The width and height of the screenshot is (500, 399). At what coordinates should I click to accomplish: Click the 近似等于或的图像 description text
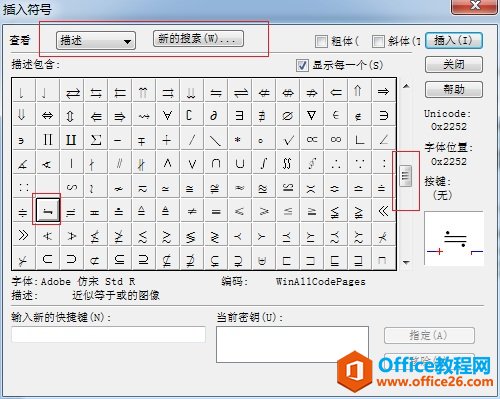pos(116,295)
